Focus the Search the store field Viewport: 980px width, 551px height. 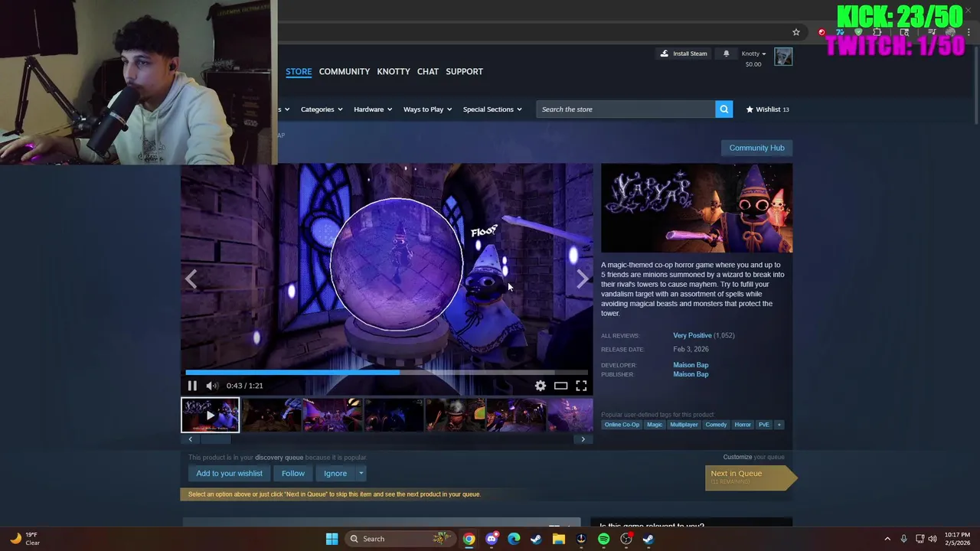point(626,109)
